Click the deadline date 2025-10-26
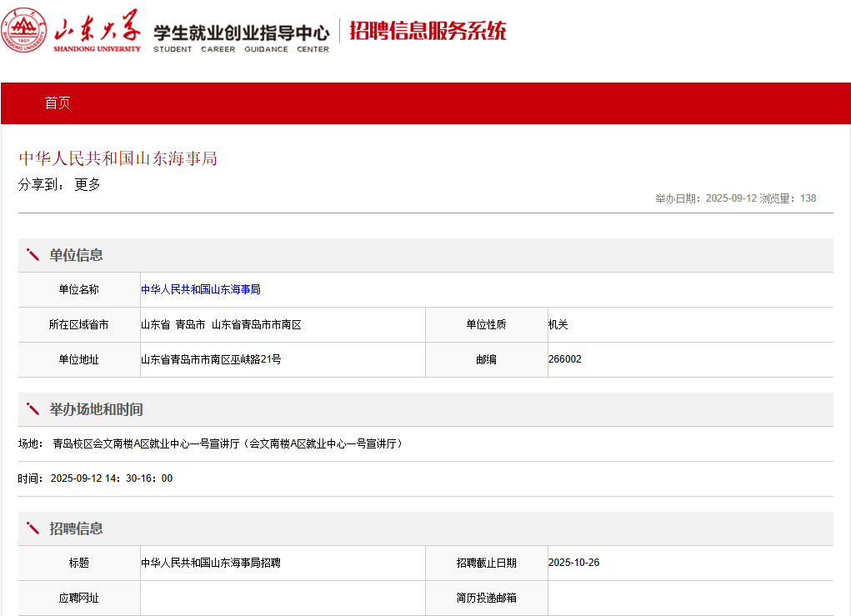This screenshot has height=616, width=851. click(573, 563)
